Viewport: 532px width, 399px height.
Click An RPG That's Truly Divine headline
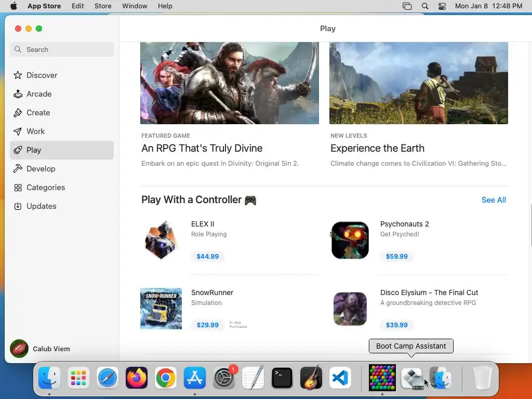click(202, 148)
